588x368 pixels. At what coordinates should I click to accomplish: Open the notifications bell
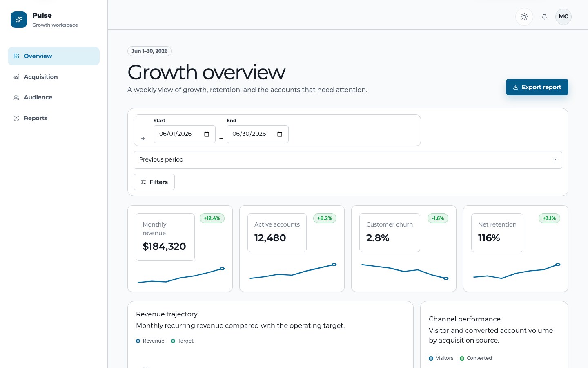544,17
